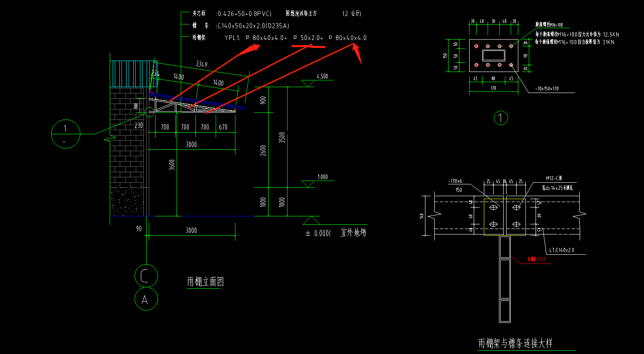Click the 雨棚立面图 drawing title
Image resolution: width=644 pixels, height=354 pixels.
coord(205,282)
